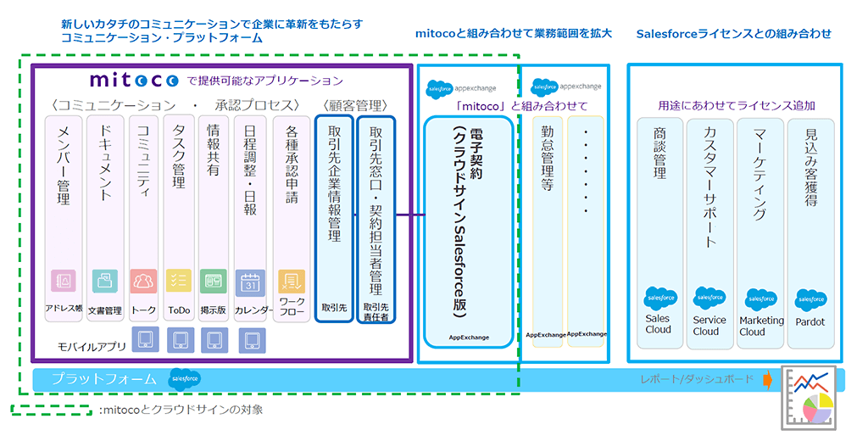Click the green dashed legend sample box

pyautogui.click(x=52, y=410)
